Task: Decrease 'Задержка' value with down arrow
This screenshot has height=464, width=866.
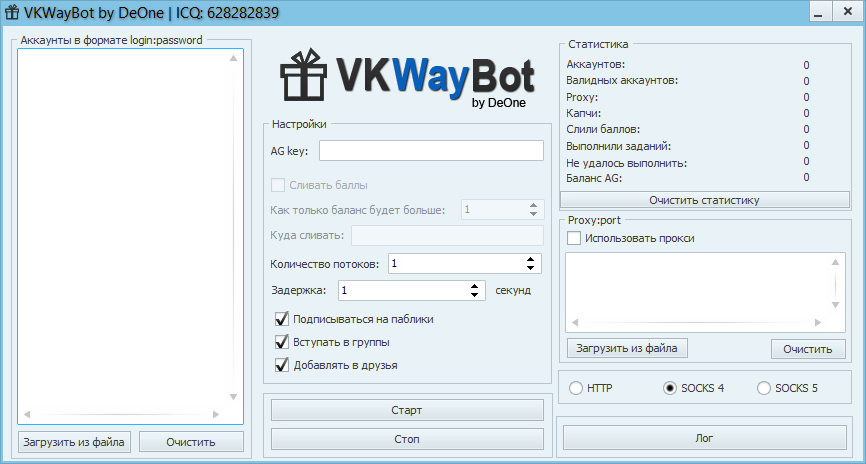Action: (474, 294)
